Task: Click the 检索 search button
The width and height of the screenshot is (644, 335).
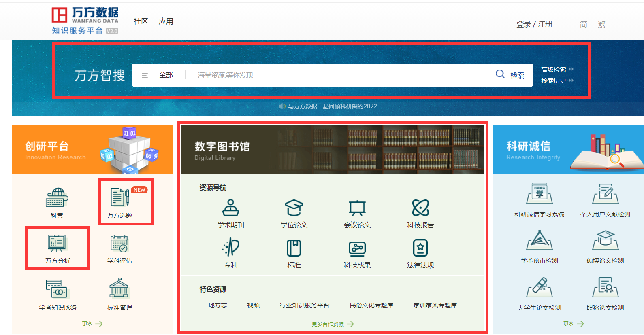Action: [x=517, y=75]
